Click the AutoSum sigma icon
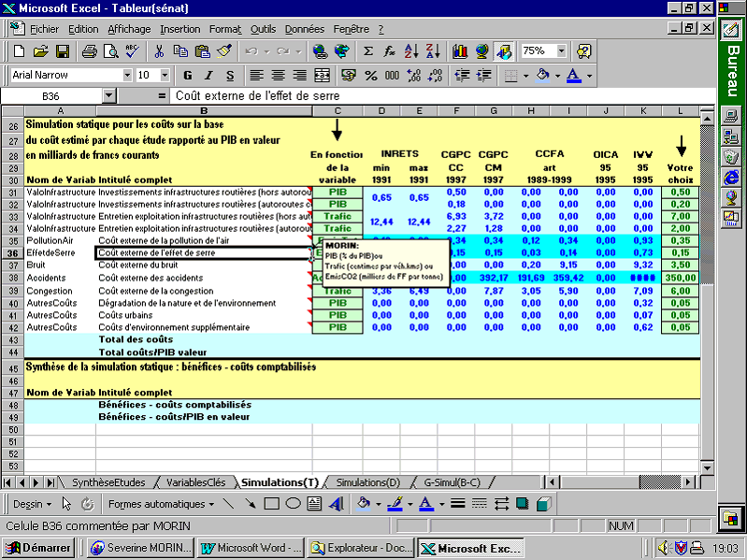The height and width of the screenshot is (560, 747). click(368, 51)
